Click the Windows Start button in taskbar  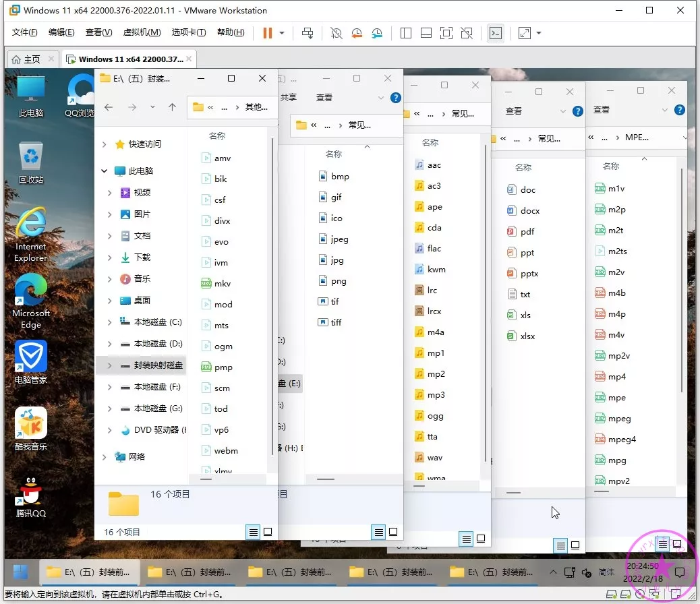tap(21, 572)
